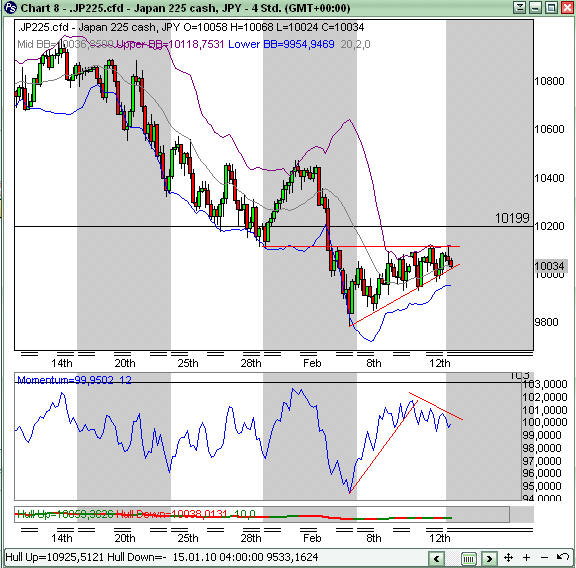
Task: Click the 20th date label under main chart
Action: click(x=125, y=363)
